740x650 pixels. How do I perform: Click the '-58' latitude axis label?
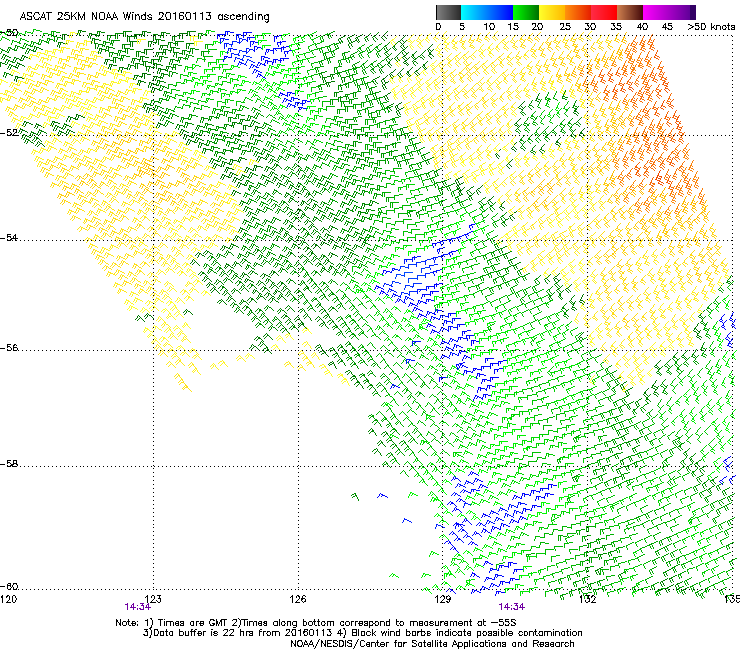(9, 464)
